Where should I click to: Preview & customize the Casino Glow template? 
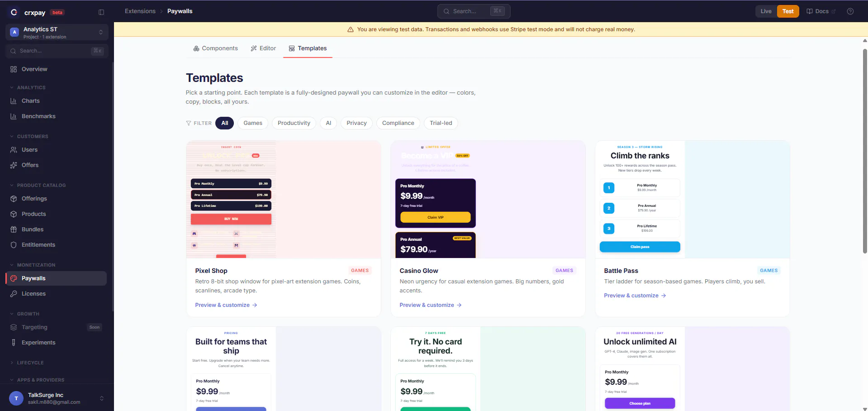(431, 305)
